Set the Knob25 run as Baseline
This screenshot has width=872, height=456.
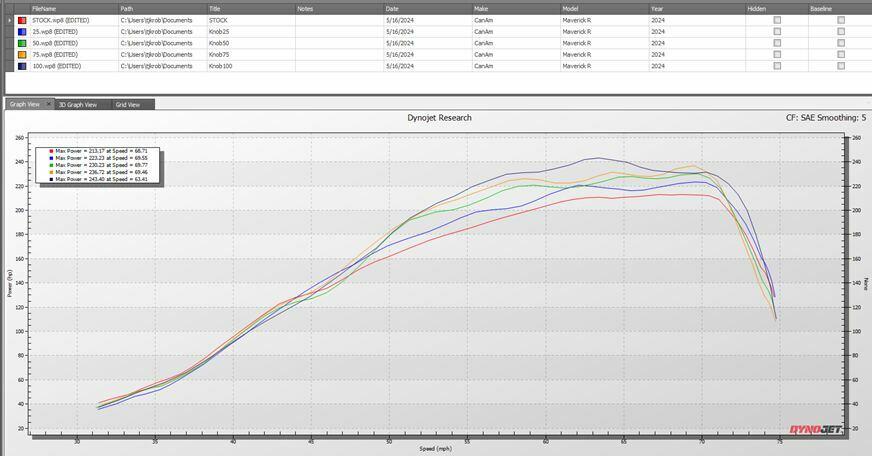(841, 32)
